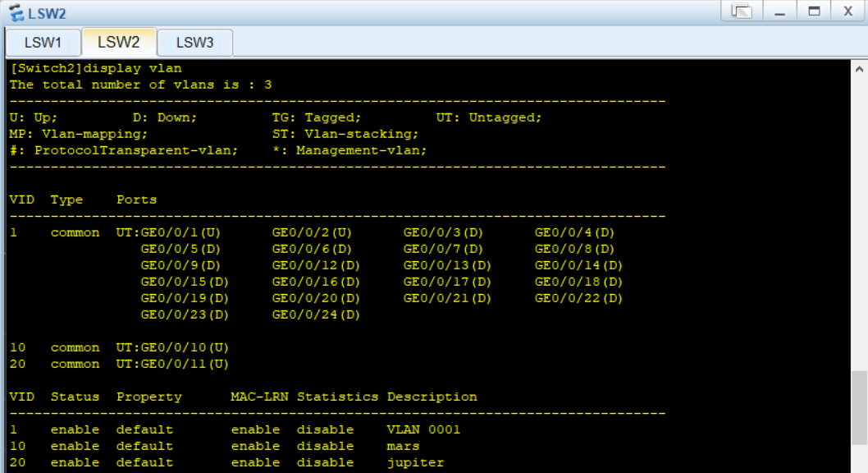The width and height of the screenshot is (868, 473).
Task: Click the port entry GE0/0/19(D)
Action: 185,299
